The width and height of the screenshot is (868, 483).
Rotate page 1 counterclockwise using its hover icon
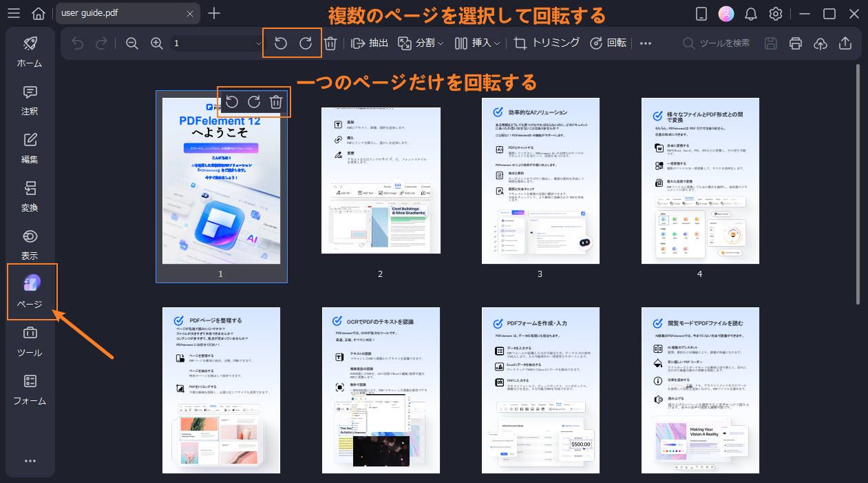(232, 101)
